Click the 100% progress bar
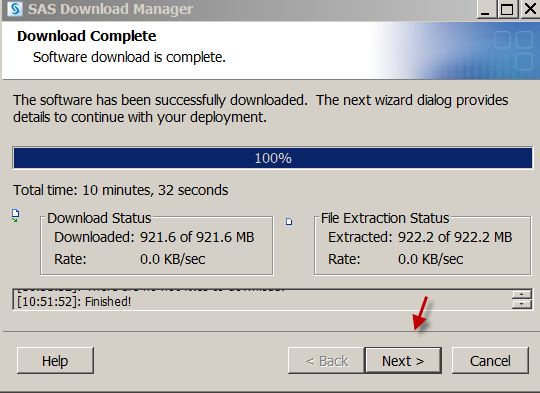The height and width of the screenshot is (393, 540). (x=273, y=158)
